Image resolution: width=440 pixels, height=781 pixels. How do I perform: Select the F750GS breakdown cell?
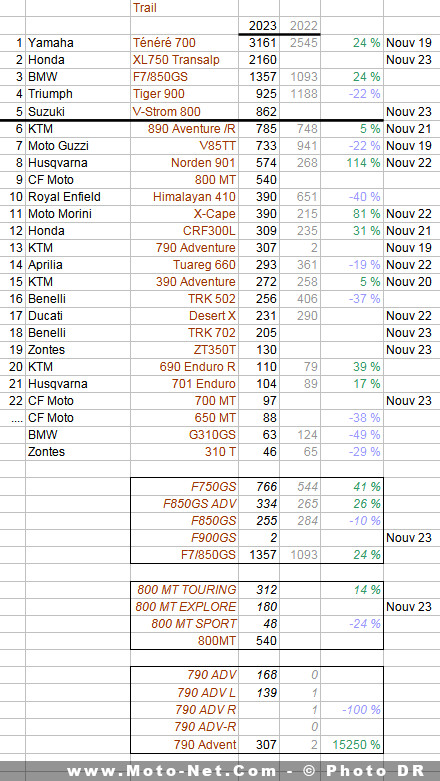tap(184, 487)
